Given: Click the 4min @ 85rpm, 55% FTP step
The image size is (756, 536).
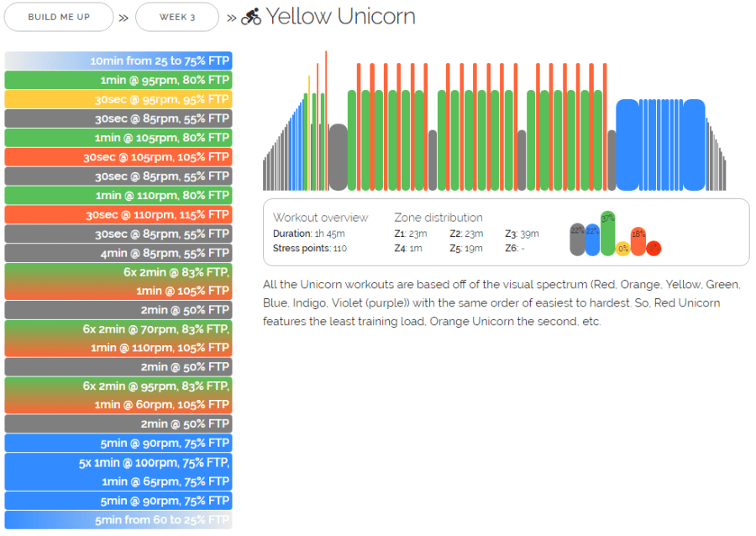Looking at the screenshot, I should pyautogui.click(x=118, y=253).
